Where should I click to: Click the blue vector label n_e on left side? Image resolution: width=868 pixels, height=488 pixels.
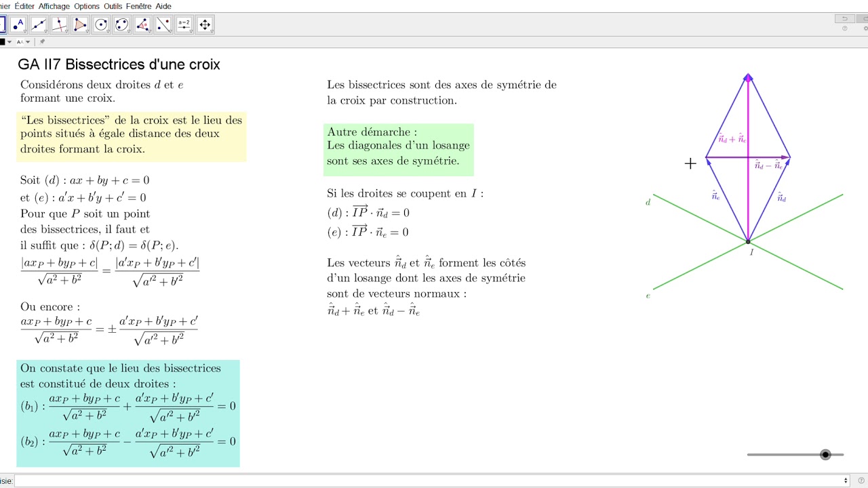pyautogui.click(x=715, y=196)
